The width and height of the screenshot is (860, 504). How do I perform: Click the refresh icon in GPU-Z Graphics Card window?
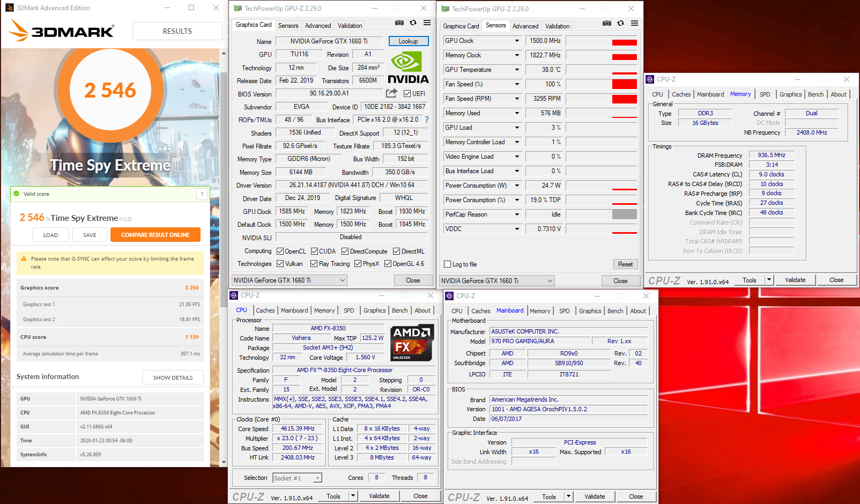coord(413,23)
